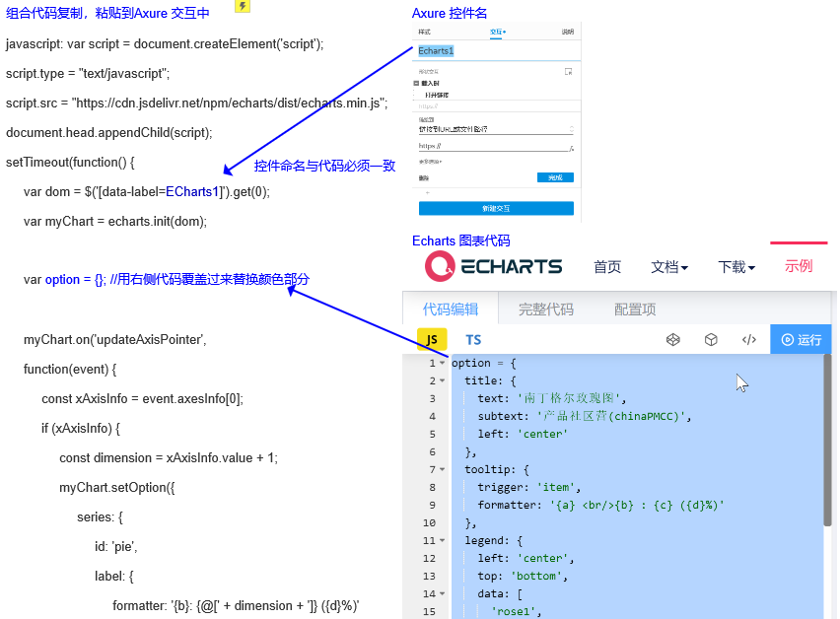The image size is (840, 619).
Task: Switch the editor language to TS
Action: [473, 340]
